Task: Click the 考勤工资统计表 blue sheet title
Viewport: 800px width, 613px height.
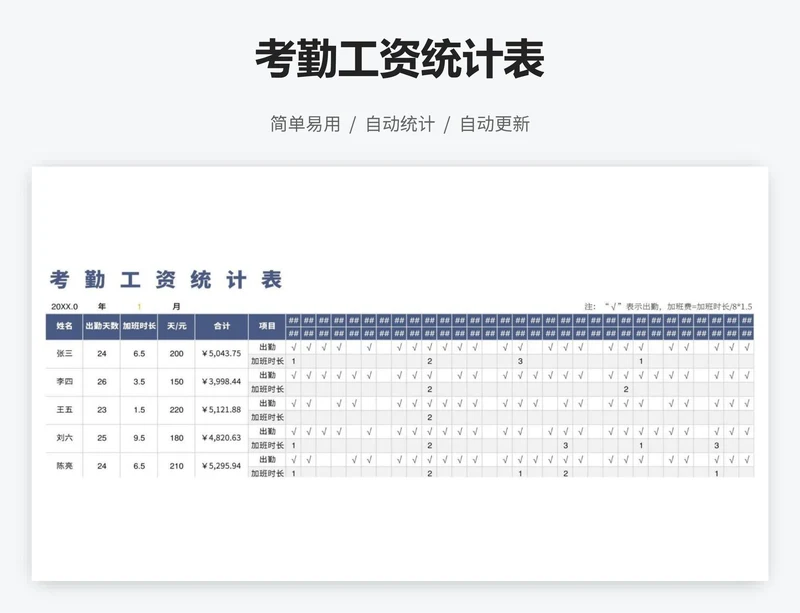Action: coord(166,280)
